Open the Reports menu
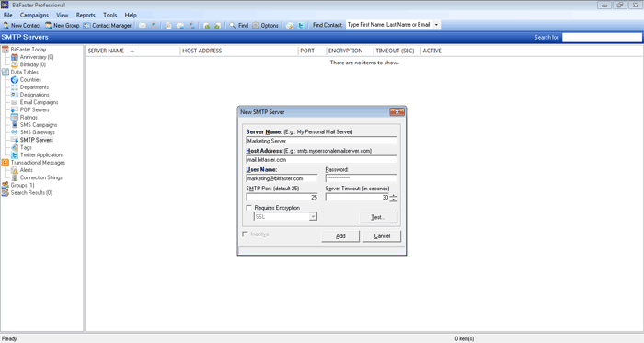The width and height of the screenshot is (644, 343). tap(86, 15)
